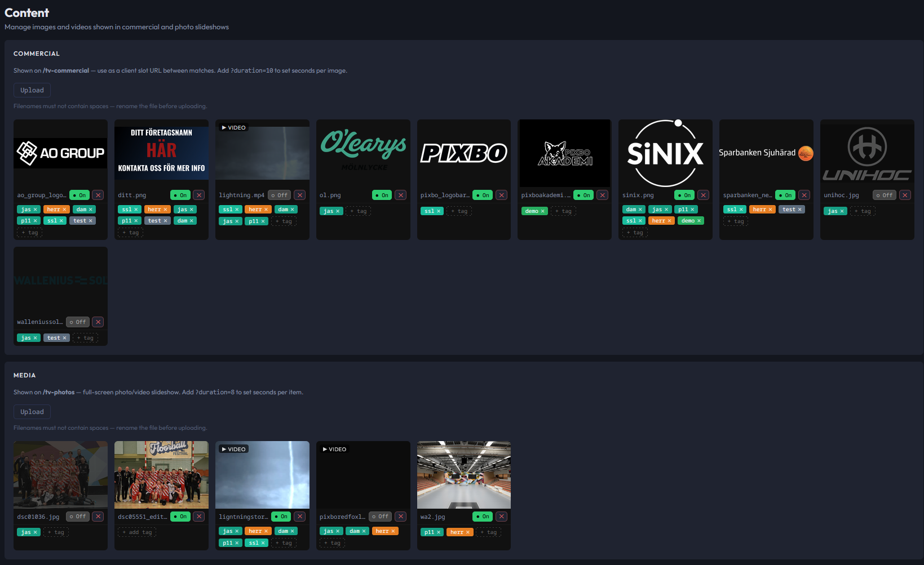
Task: Open lightning.mp4 video thumbnail
Action: pos(262,153)
